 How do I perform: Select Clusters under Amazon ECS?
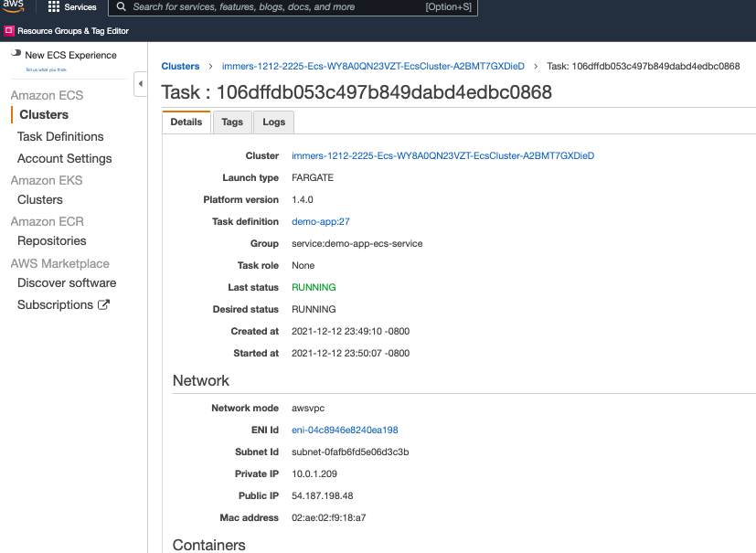click(44, 115)
